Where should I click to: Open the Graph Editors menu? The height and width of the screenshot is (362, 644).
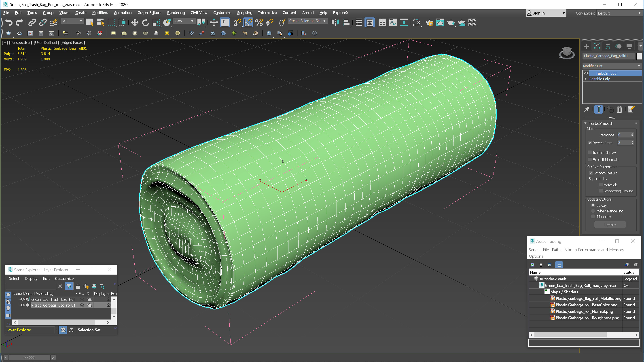(x=149, y=13)
